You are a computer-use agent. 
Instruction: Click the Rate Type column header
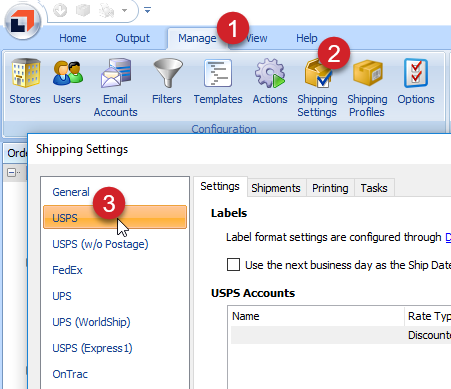(428, 316)
